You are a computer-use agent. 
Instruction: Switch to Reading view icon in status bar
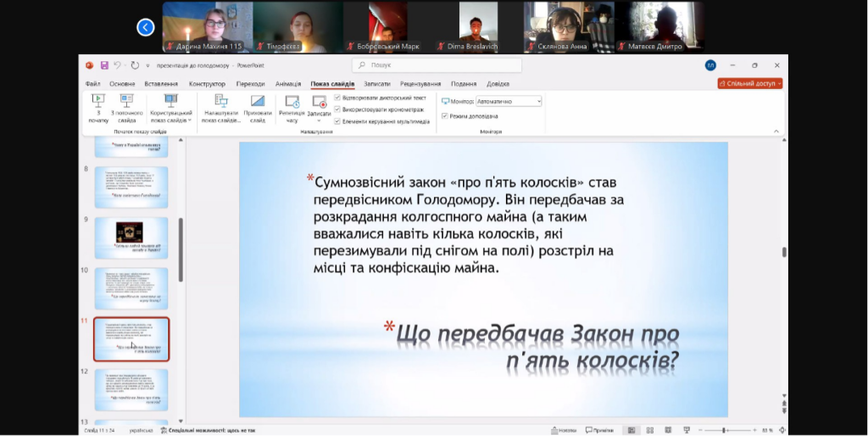tap(668, 430)
